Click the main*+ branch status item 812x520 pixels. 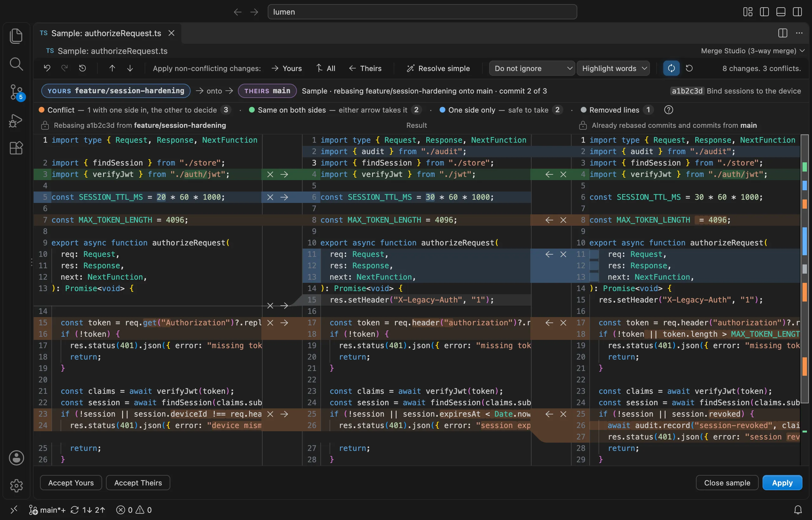click(x=48, y=510)
